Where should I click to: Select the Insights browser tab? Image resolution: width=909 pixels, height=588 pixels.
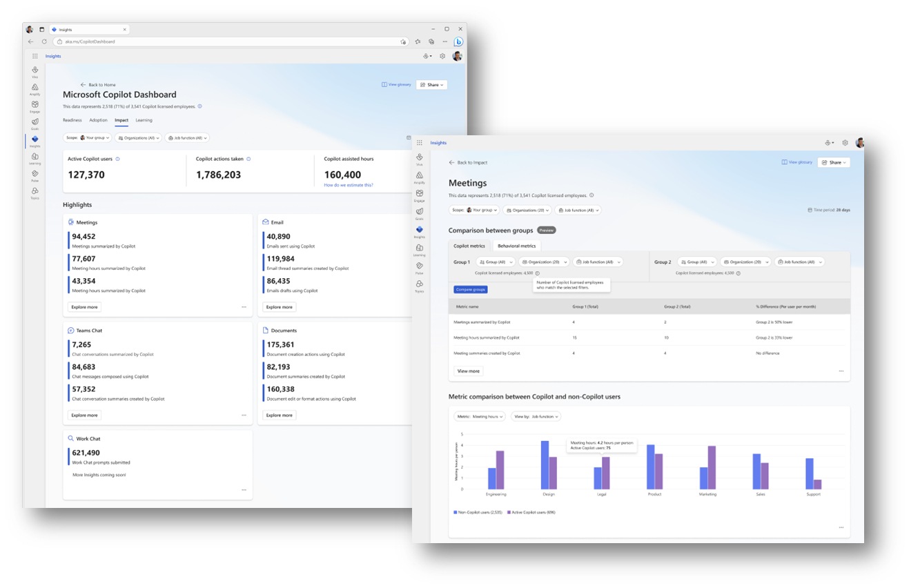pyautogui.click(x=88, y=29)
